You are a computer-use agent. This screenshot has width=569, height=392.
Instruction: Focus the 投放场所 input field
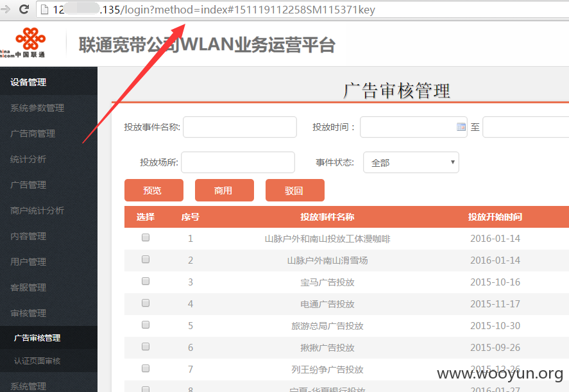(x=238, y=162)
